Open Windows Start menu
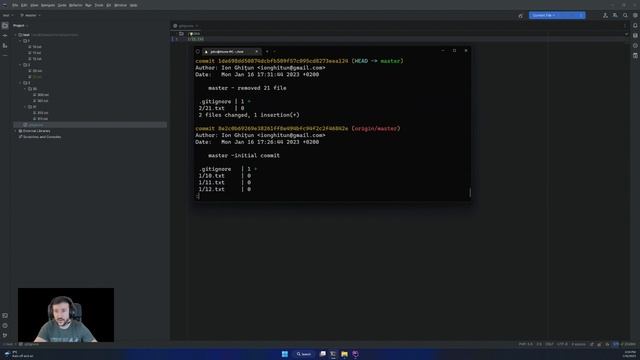 [x=285, y=354]
